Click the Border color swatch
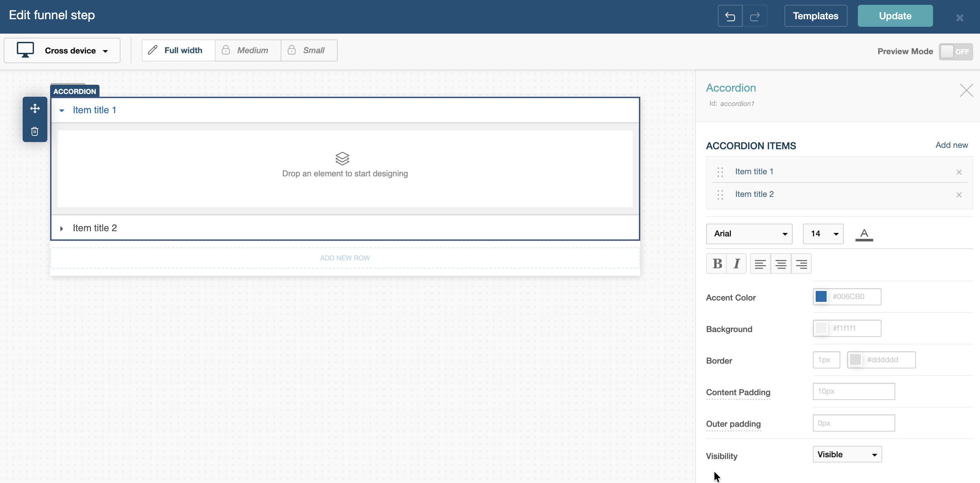980x483 pixels. click(x=855, y=360)
